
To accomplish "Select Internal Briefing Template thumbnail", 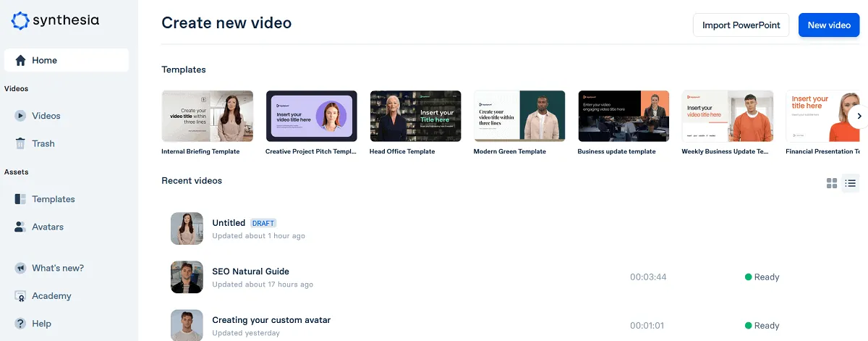I will click(x=207, y=116).
